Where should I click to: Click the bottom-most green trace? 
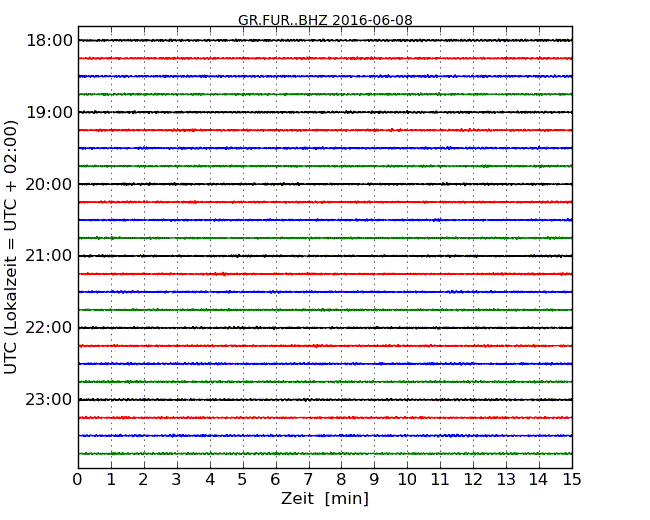pos(325,454)
